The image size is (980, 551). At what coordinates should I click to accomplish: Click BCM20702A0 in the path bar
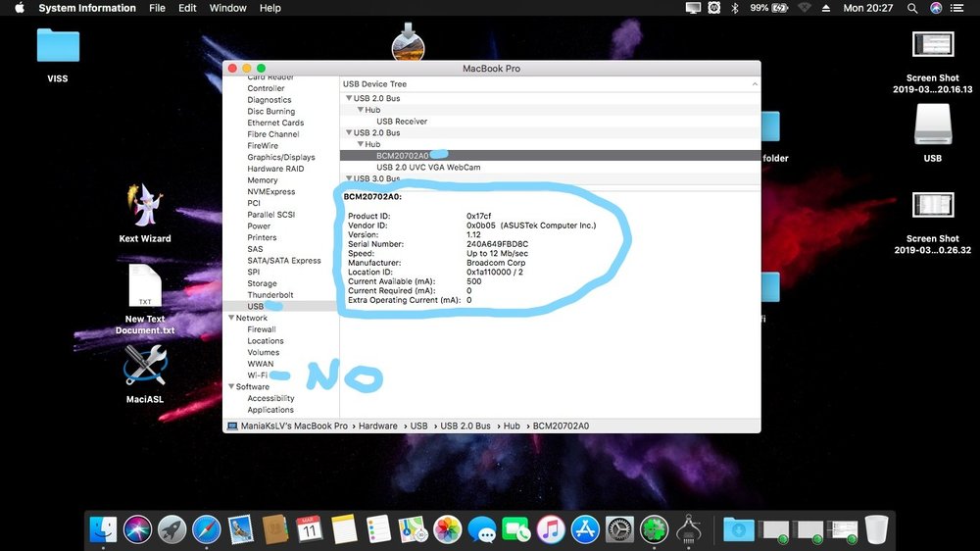[561, 426]
